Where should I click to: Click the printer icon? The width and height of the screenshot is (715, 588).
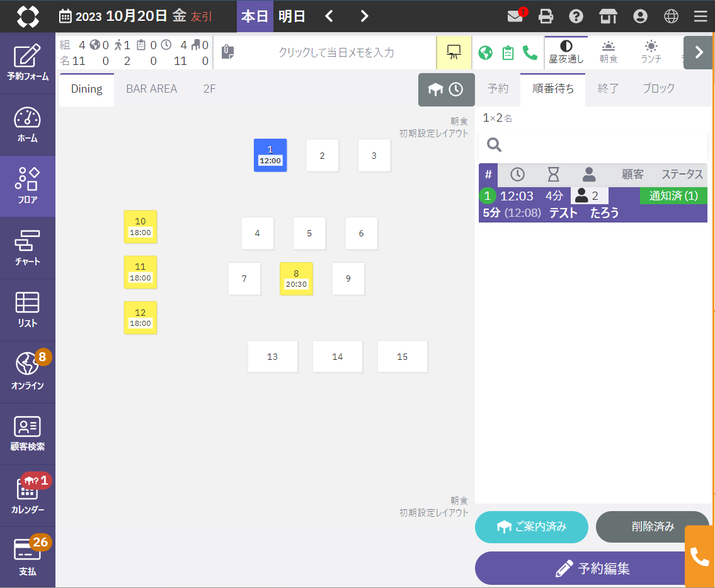(546, 16)
